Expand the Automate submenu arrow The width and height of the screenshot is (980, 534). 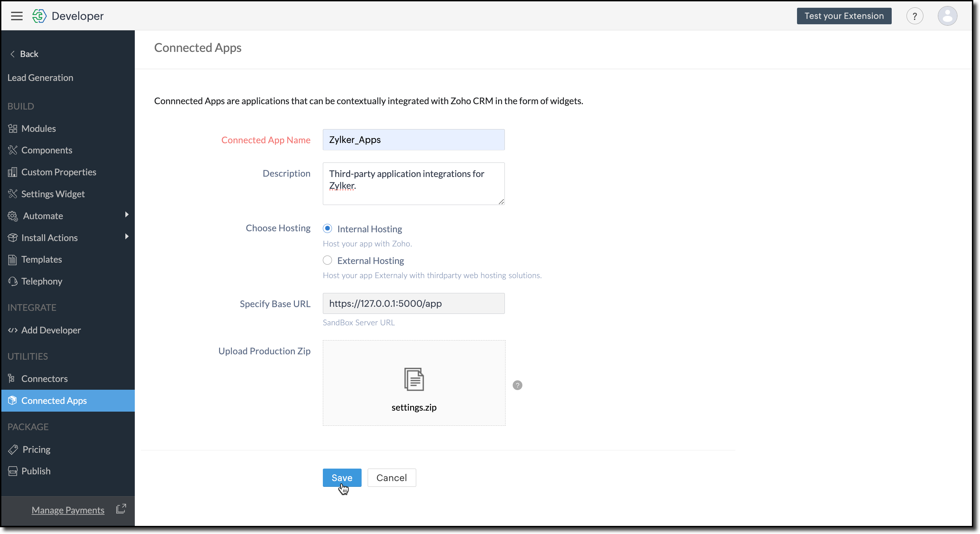[x=127, y=215]
